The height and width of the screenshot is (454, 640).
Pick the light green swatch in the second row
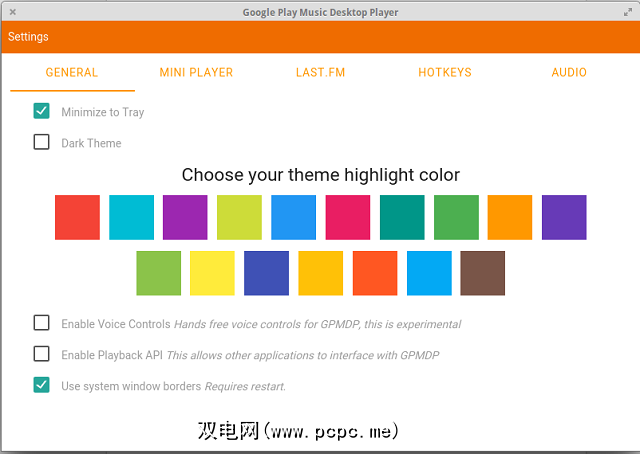pyautogui.click(x=159, y=273)
